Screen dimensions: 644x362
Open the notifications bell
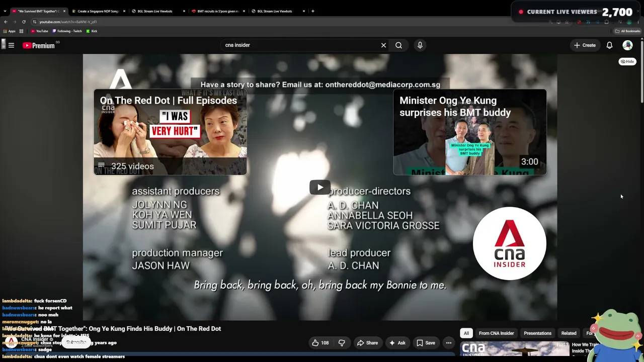(609, 45)
